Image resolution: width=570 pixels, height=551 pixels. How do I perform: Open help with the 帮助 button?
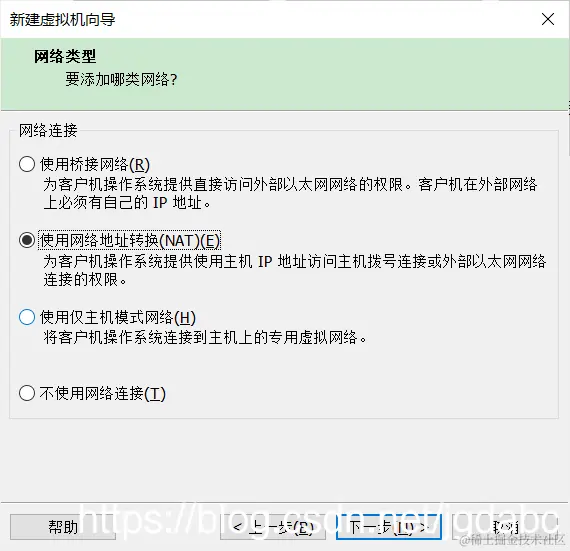click(63, 527)
